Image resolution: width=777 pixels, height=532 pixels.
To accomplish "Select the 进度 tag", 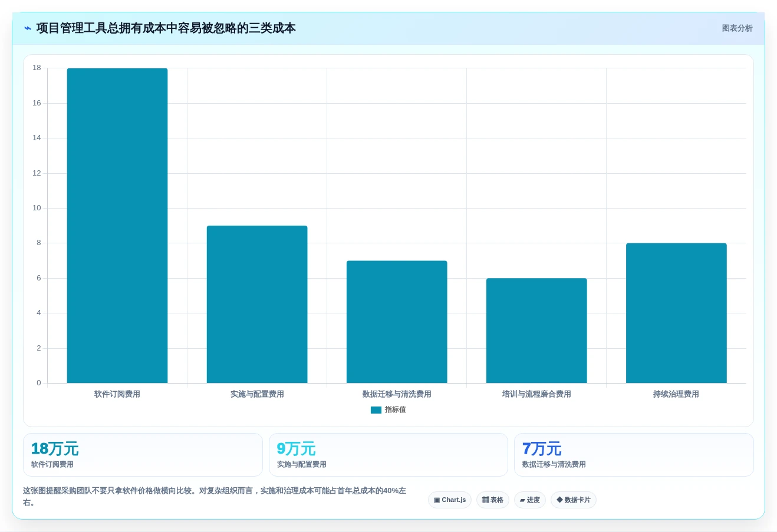I will click(x=530, y=500).
